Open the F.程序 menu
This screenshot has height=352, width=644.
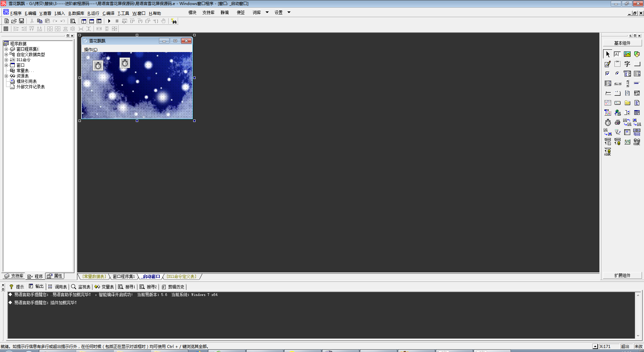click(16, 13)
